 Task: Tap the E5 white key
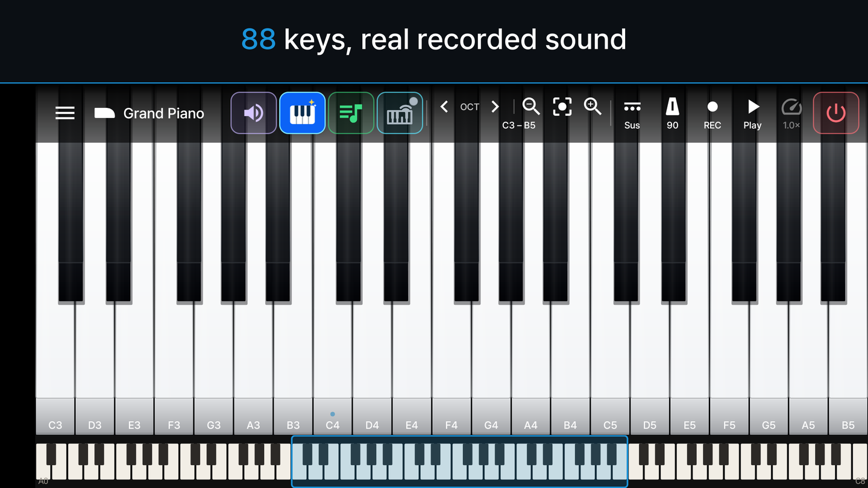690,361
